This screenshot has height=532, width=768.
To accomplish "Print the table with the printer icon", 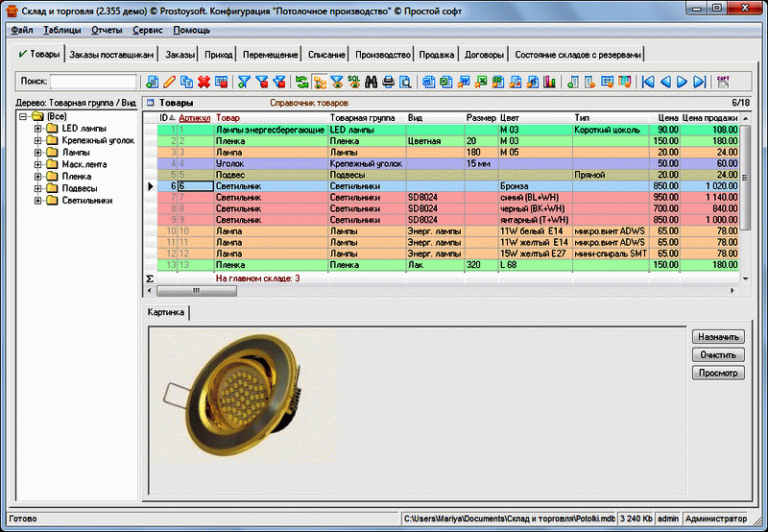I will coord(389,82).
